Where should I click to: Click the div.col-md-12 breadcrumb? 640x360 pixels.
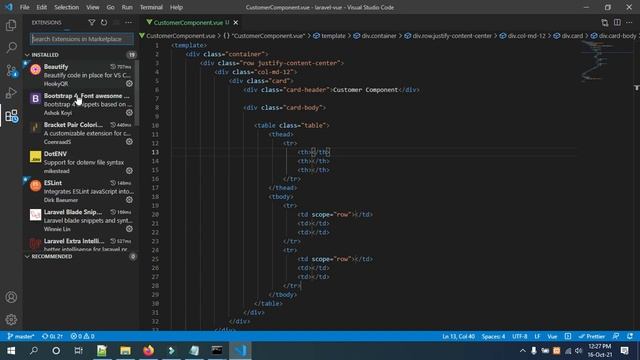point(523,36)
